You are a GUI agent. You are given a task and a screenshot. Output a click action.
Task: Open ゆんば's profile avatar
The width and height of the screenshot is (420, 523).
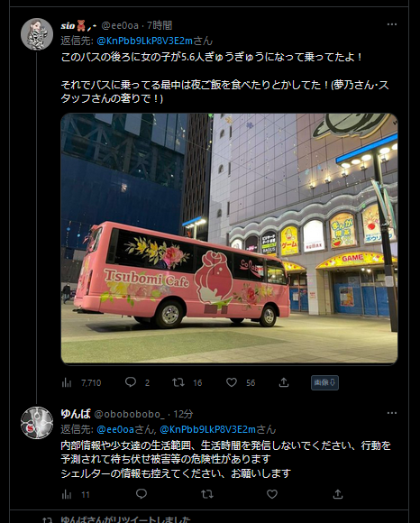(x=37, y=423)
